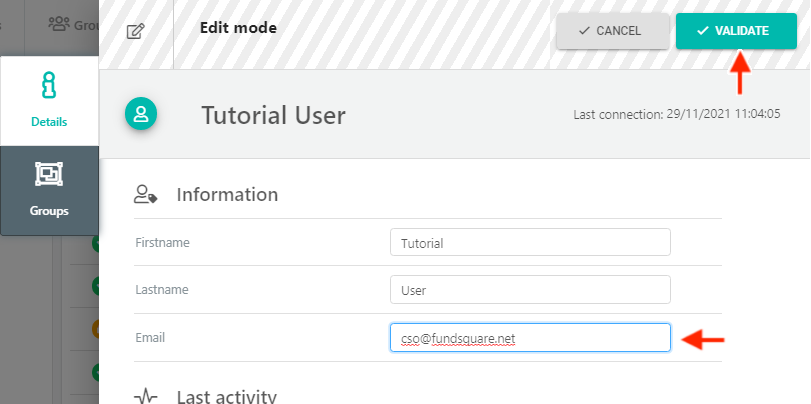This screenshot has height=404, width=811.
Task: Focus the Firstname field containing Tutorial
Action: point(530,242)
